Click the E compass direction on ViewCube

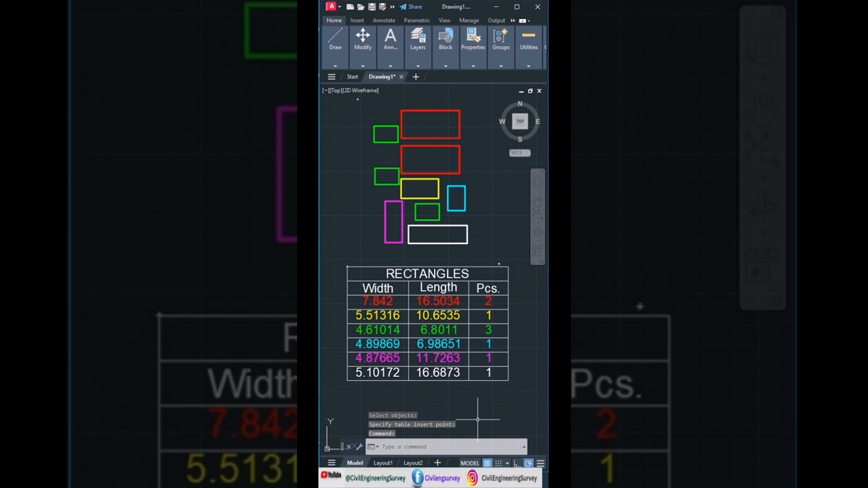tap(538, 121)
